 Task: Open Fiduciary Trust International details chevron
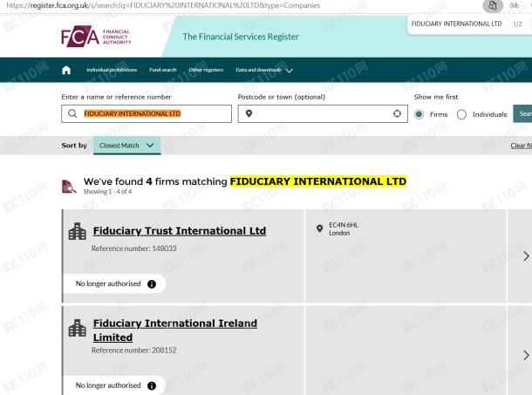(x=526, y=256)
